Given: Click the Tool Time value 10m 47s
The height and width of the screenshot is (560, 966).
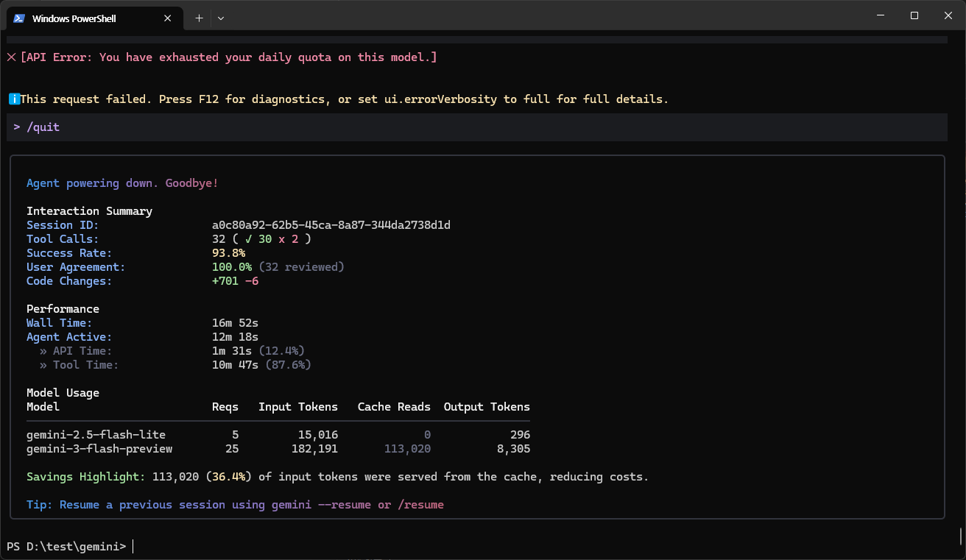Looking at the screenshot, I should pos(235,364).
